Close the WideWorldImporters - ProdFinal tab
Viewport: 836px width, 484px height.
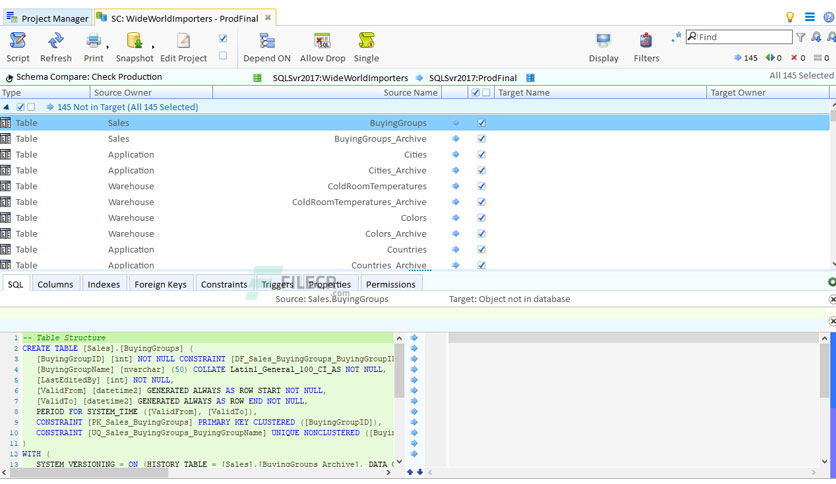click(x=268, y=18)
